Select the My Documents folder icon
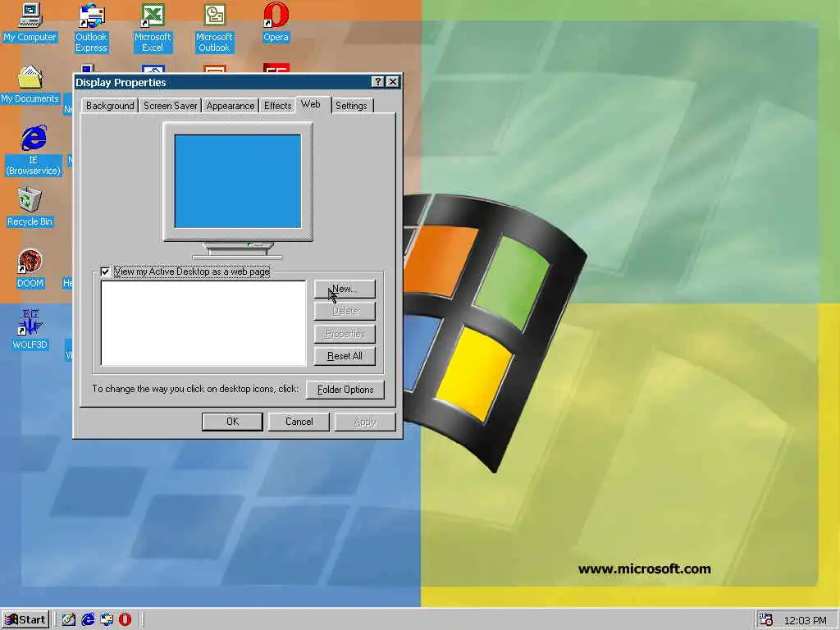 (30, 84)
